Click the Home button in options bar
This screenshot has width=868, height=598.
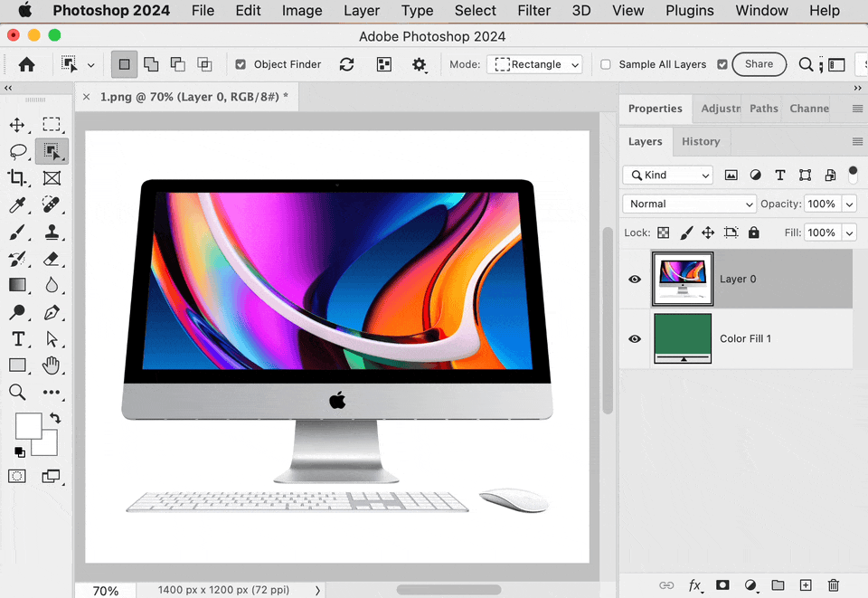[x=26, y=65]
